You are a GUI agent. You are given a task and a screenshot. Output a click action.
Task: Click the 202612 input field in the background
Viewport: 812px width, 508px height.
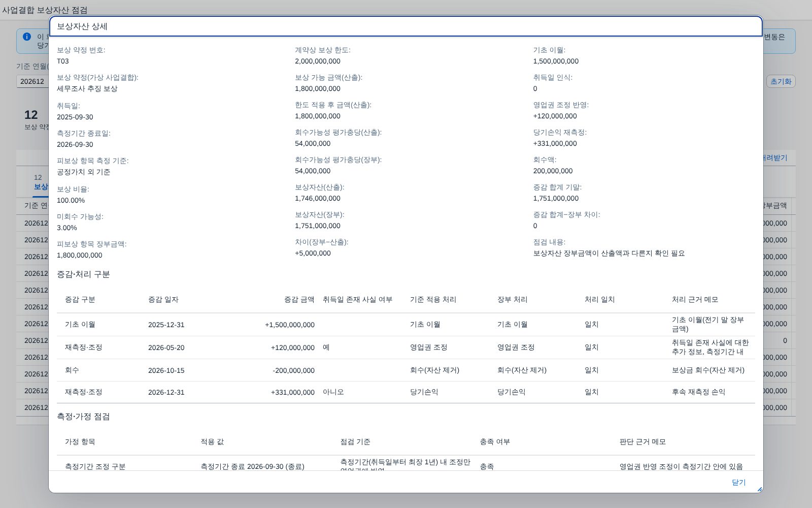click(x=33, y=81)
